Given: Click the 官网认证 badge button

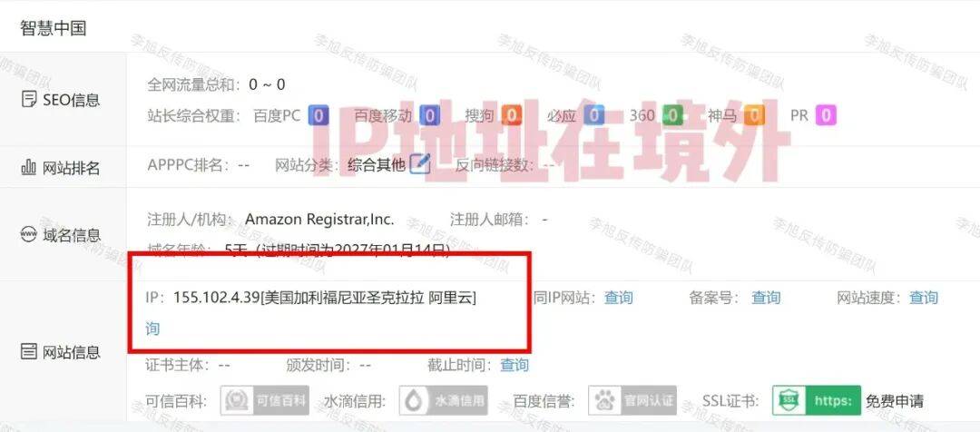Looking at the screenshot, I should tap(632, 401).
